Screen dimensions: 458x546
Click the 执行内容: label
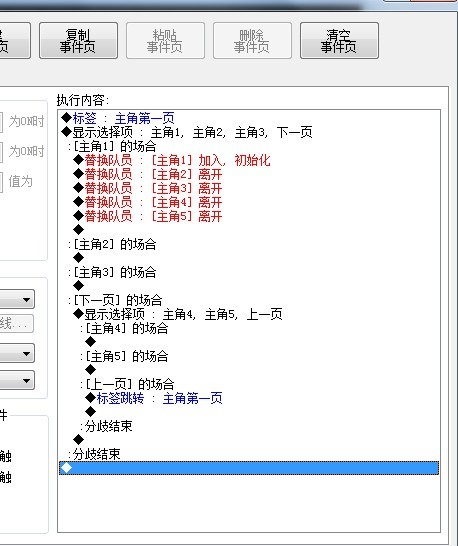(83, 100)
